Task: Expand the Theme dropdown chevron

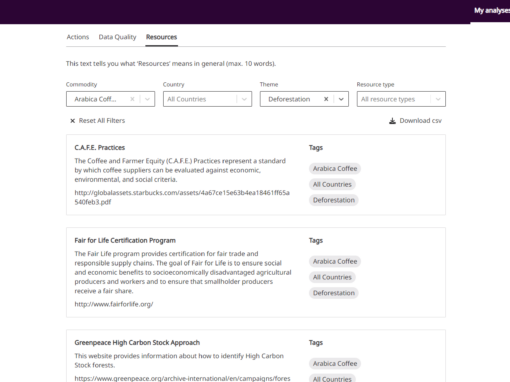Action: [341, 99]
